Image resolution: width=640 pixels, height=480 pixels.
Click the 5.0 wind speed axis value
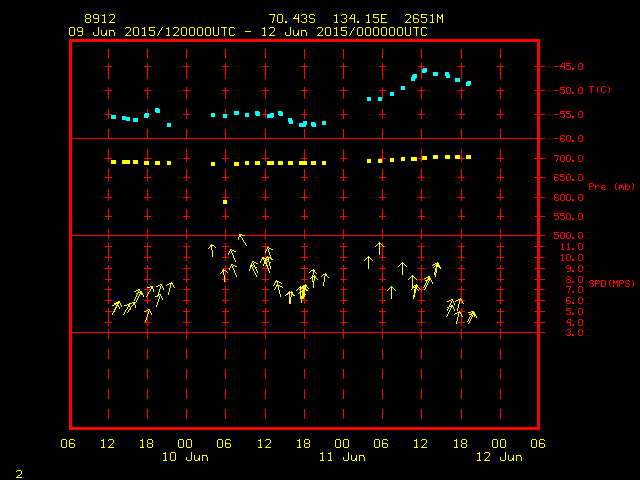(x=574, y=311)
